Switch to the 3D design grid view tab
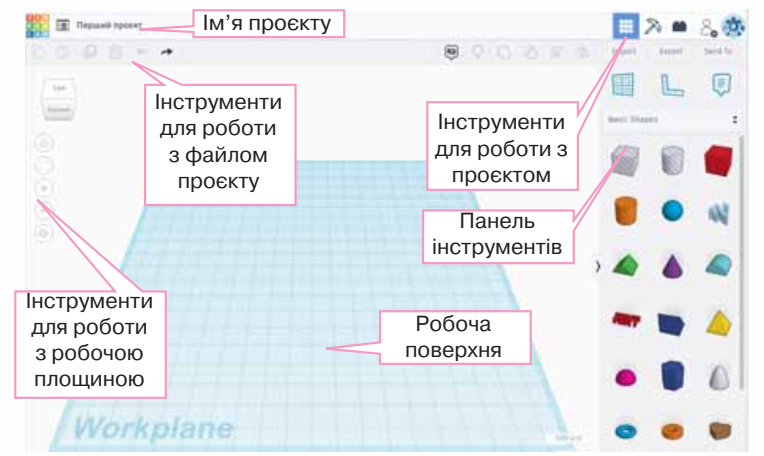The height and width of the screenshot is (456, 764). (623, 26)
